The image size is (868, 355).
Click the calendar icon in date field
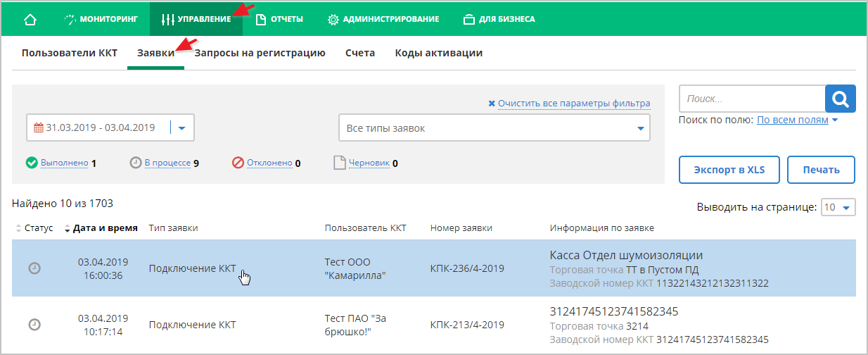39,128
